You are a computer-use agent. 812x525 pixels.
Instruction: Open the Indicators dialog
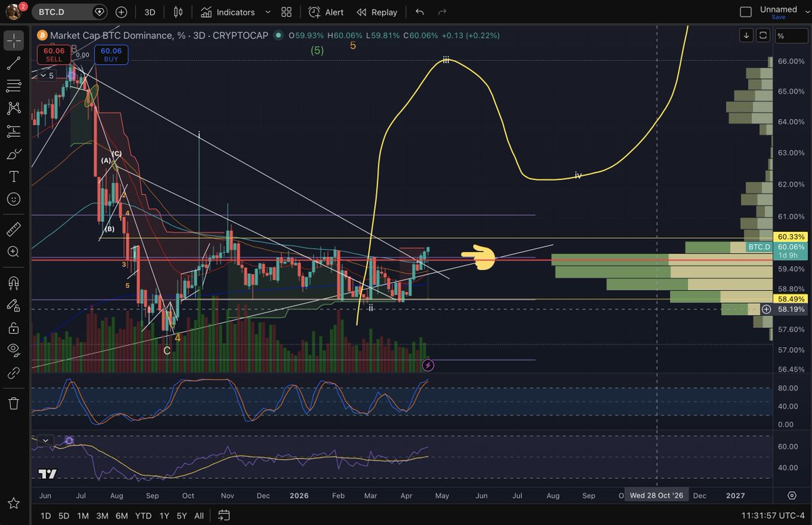click(228, 12)
